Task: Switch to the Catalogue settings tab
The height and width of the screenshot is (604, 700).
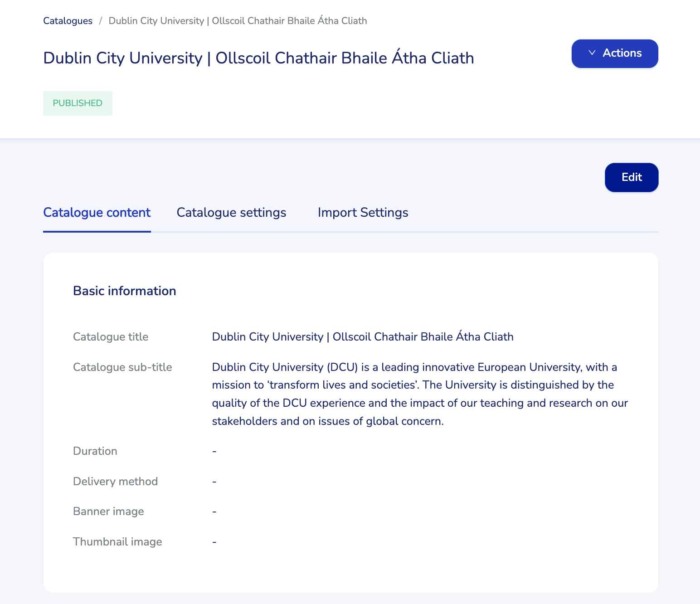Action: tap(231, 213)
